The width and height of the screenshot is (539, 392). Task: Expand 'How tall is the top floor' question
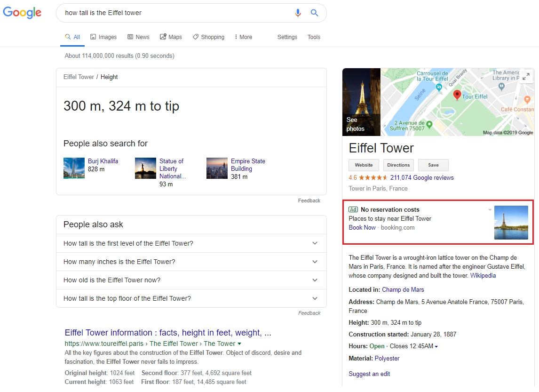click(x=191, y=298)
